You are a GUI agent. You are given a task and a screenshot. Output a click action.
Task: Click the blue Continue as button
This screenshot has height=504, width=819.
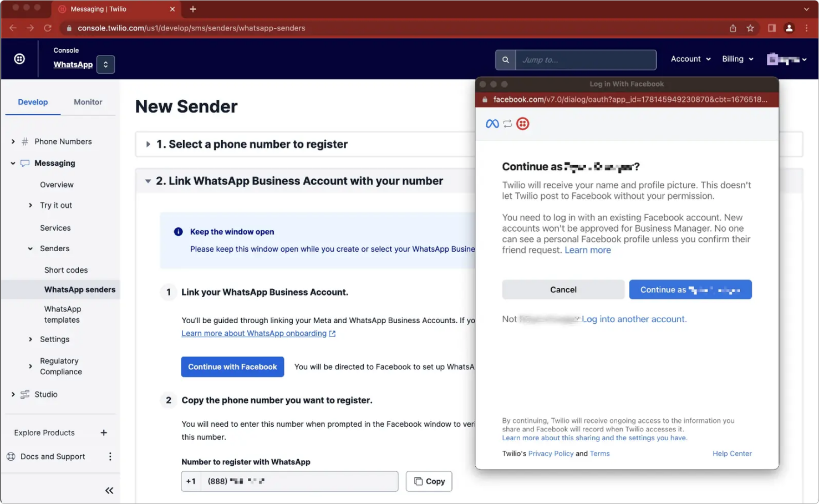coord(690,289)
